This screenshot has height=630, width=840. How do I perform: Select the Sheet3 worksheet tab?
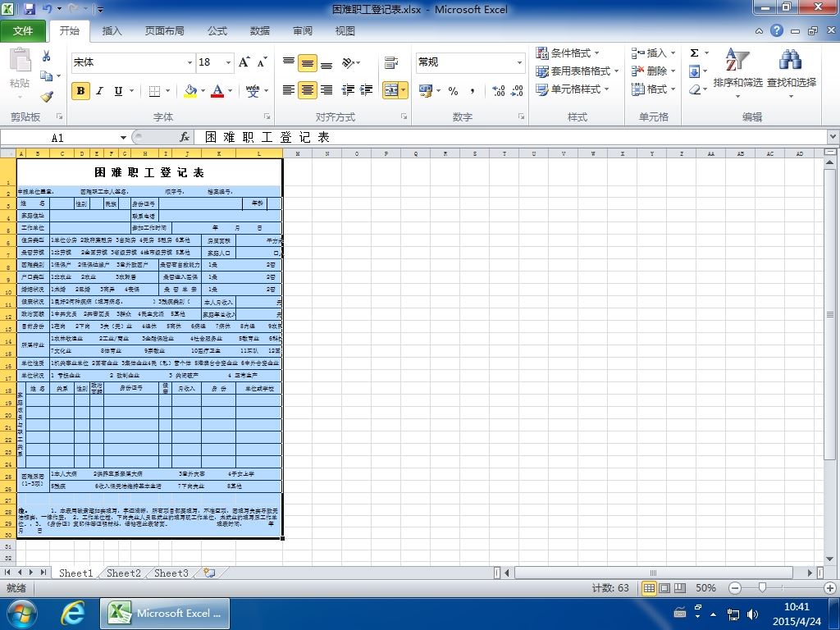[x=171, y=573]
